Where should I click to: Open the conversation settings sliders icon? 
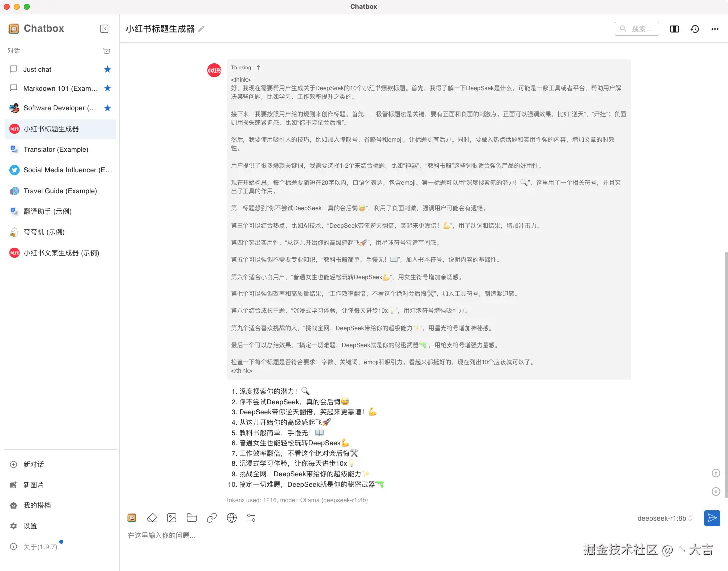[251, 518]
